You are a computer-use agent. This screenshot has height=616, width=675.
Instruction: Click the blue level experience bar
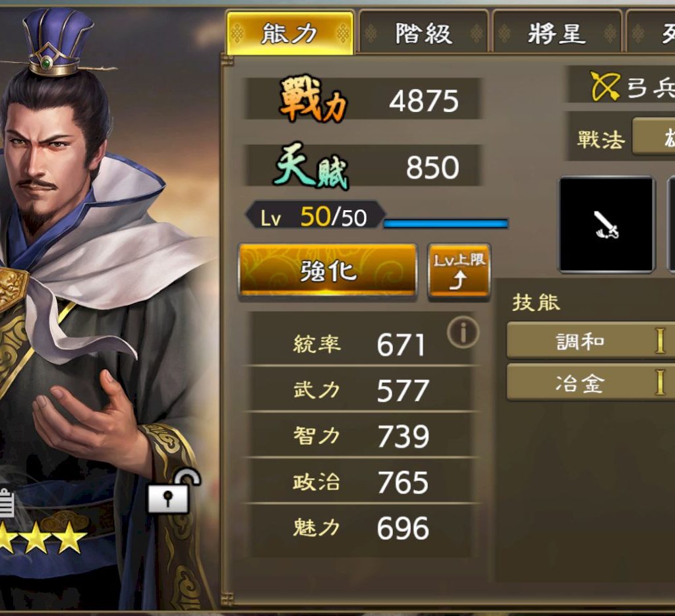pos(446,223)
